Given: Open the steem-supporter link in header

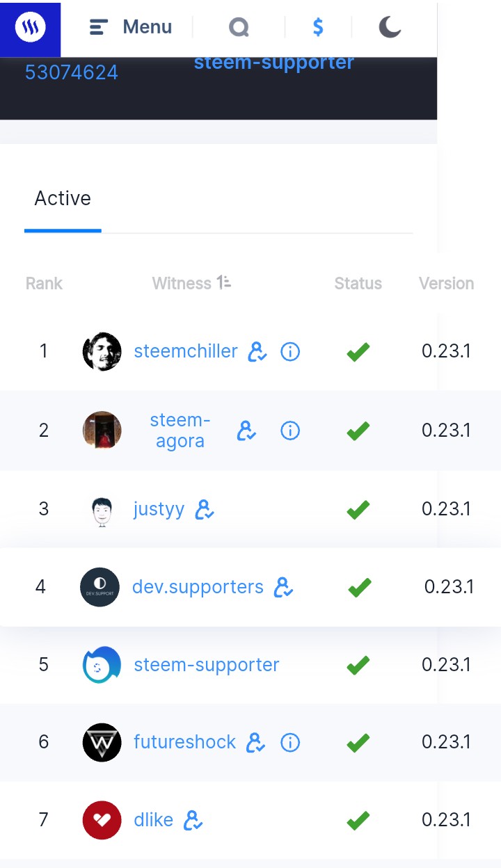Looking at the screenshot, I should tap(273, 63).
